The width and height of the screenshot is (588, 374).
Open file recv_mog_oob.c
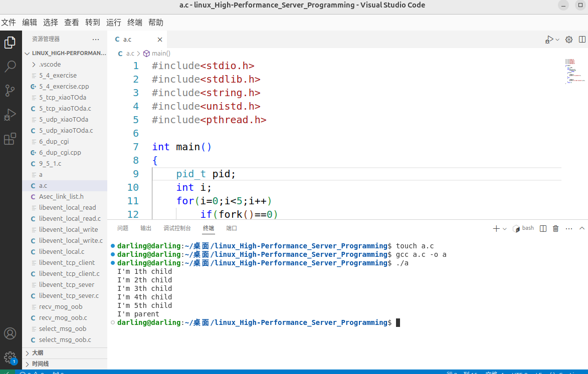pyautogui.click(x=65, y=318)
